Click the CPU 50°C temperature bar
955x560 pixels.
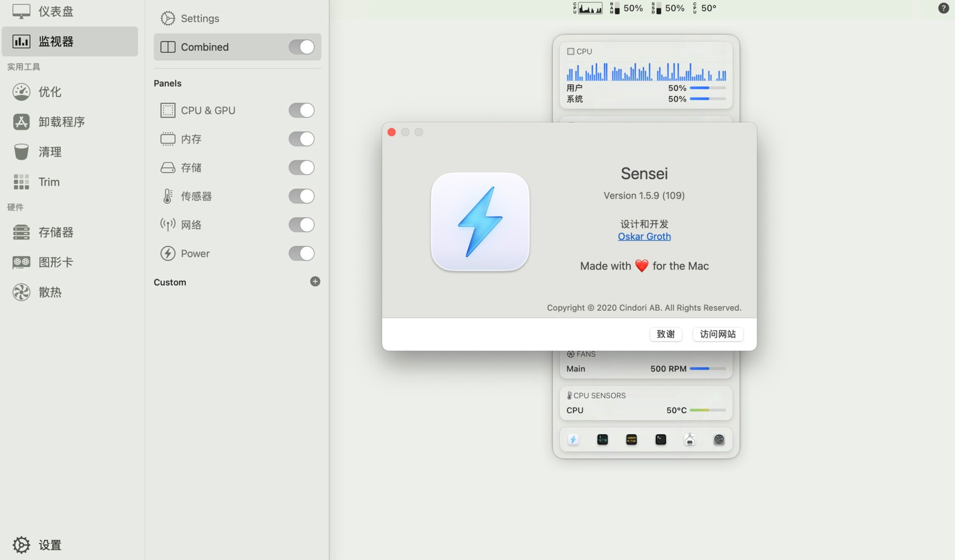click(707, 410)
